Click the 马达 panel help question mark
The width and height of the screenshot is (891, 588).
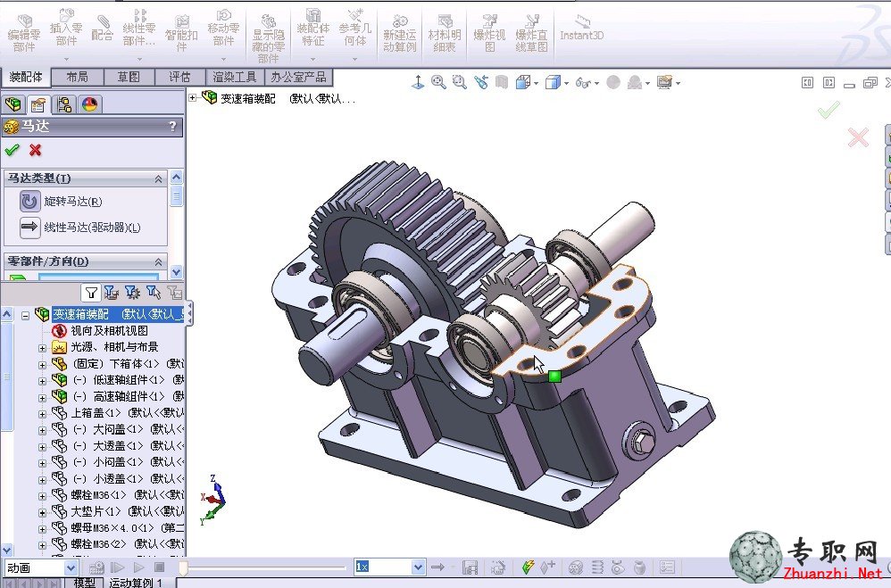(172, 127)
